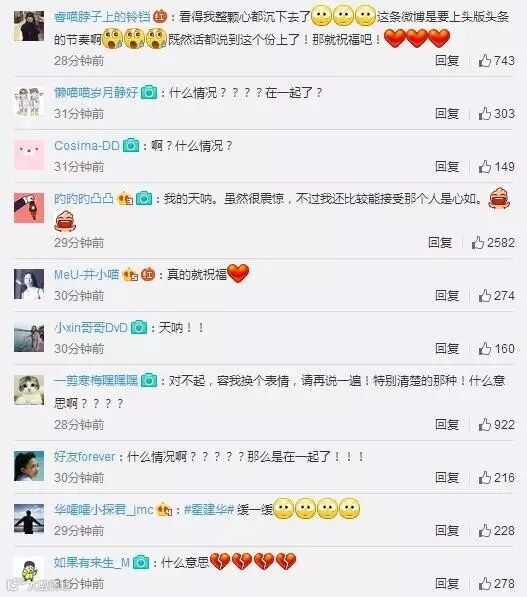The width and height of the screenshot is (527, 597).
Task: Reply to 一剪寒梅嘿嘿嘿's comment
Action: coord(447,425)
